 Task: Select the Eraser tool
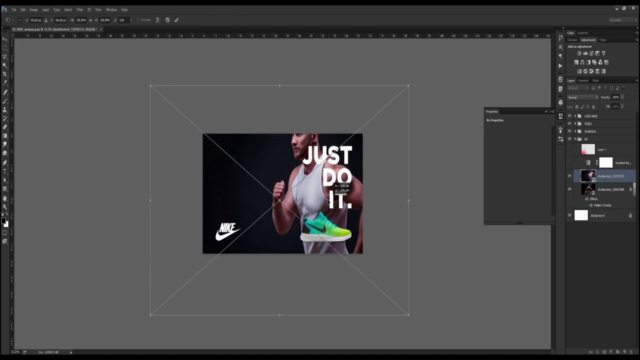[x=5, y=127]
